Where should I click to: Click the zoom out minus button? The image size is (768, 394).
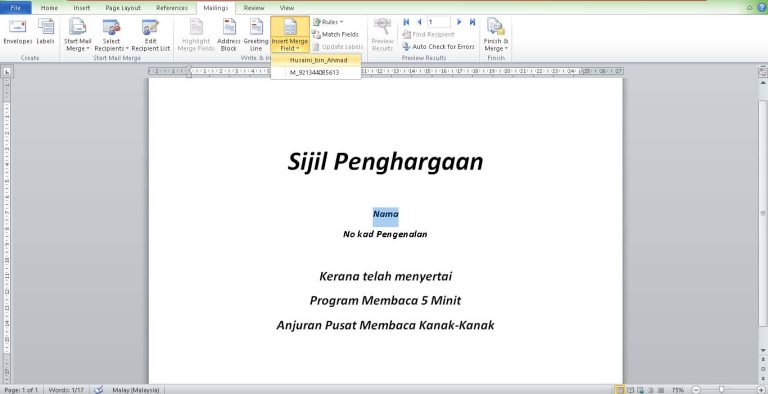pyautogui.click(x=696, y=390)
